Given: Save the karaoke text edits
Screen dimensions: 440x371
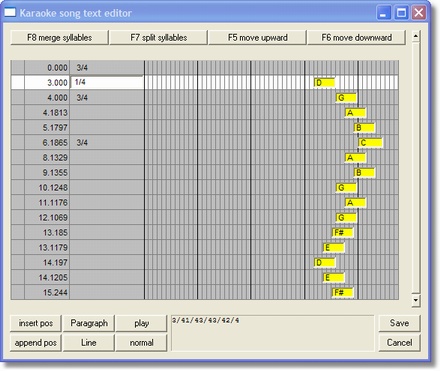Looking at the screenshot, I should [399, 323].
